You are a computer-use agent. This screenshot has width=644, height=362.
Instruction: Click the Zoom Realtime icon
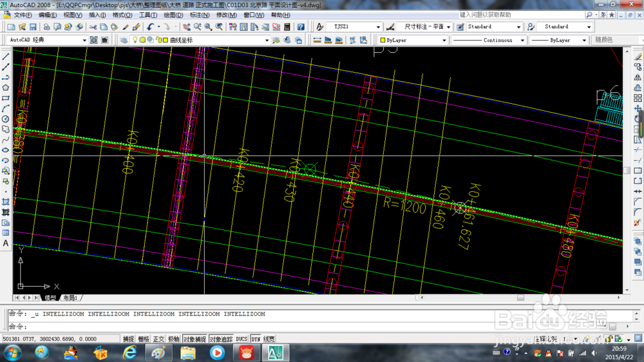pos(198,26)
